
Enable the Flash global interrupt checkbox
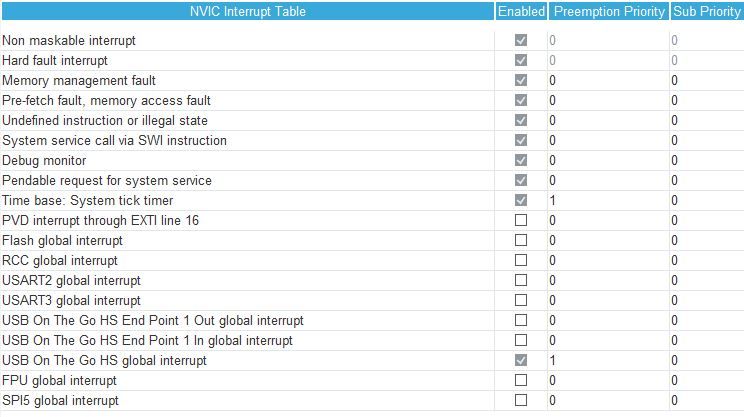coord(521,240)
